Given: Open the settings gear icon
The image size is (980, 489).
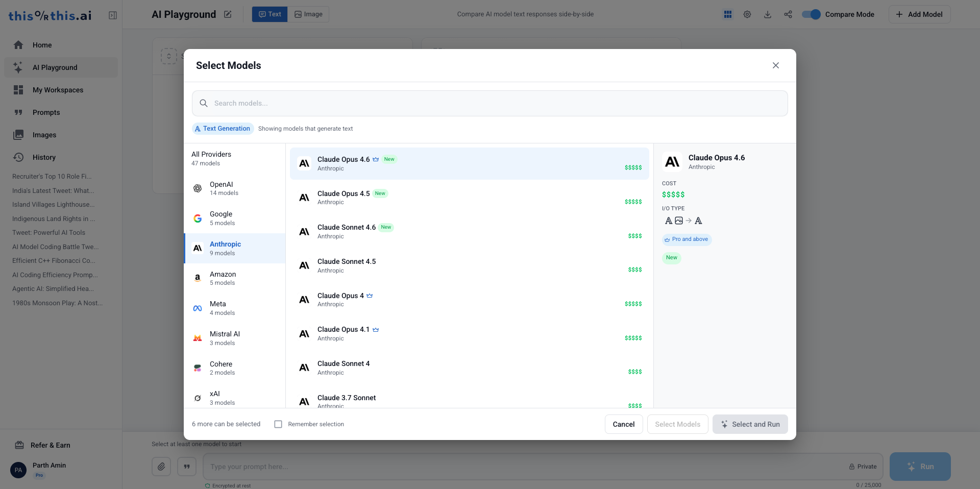Looking at the screenshot, I should (747, 14).
